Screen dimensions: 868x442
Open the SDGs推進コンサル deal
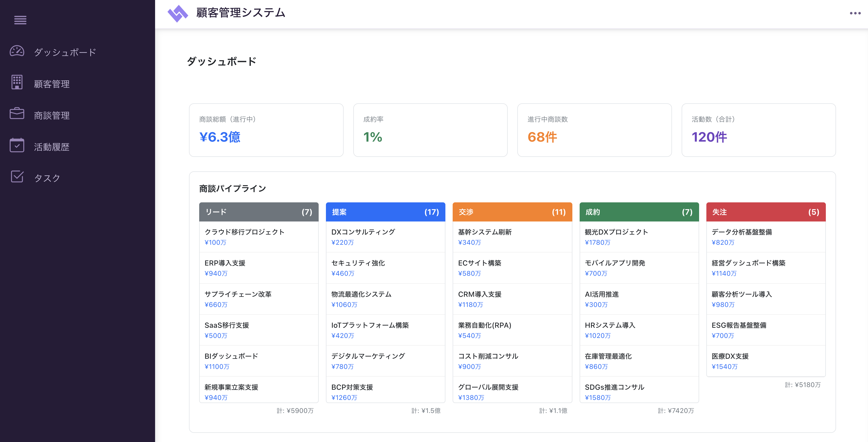639,390
